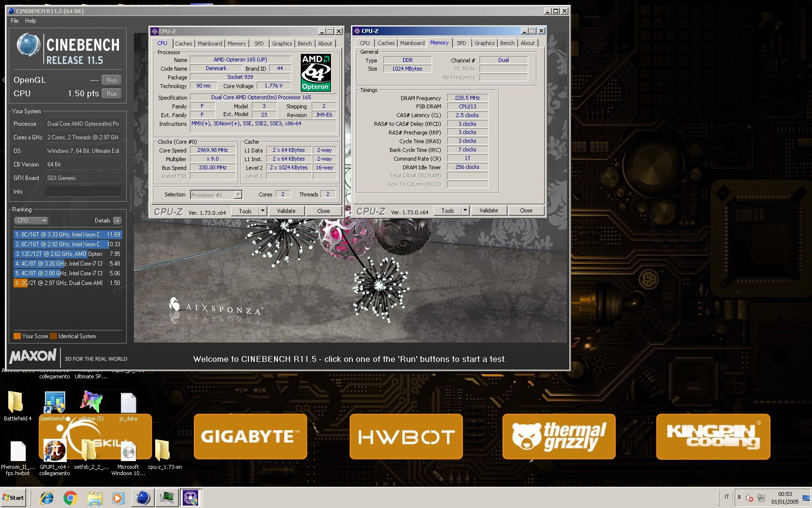Click Tools button in right CPU-Z window
Screen dimensions: 812x508
pos(448,210)
